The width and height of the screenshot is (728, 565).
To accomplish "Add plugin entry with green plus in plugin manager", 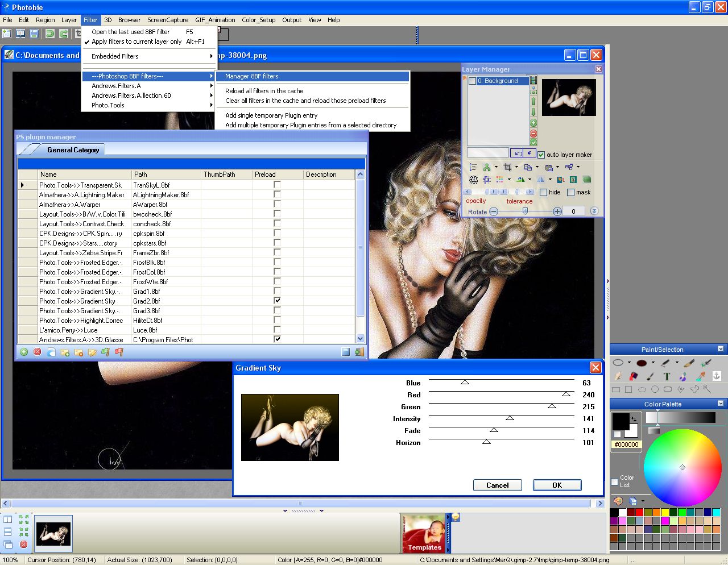I will (24, 352).
